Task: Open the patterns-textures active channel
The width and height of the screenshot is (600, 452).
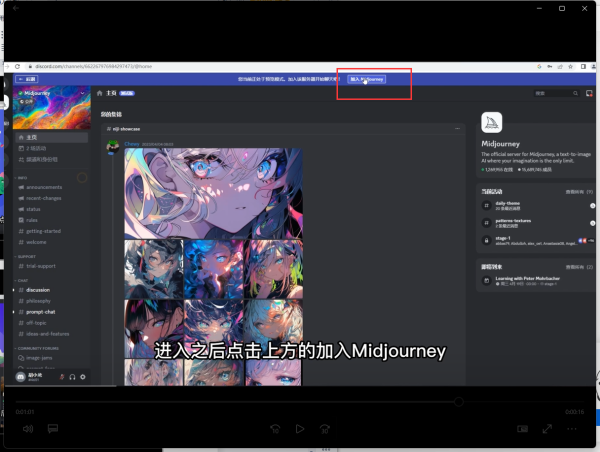Action: 536,223
